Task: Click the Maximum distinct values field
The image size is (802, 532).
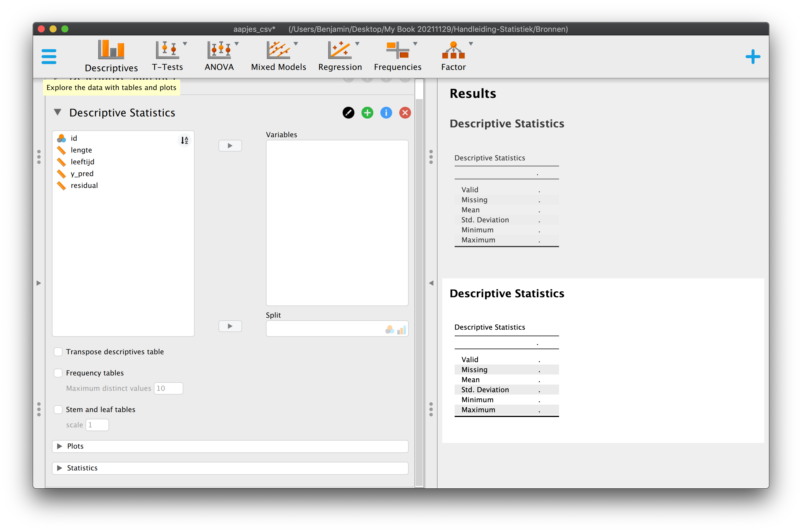Action: click(x=169, y=388)
